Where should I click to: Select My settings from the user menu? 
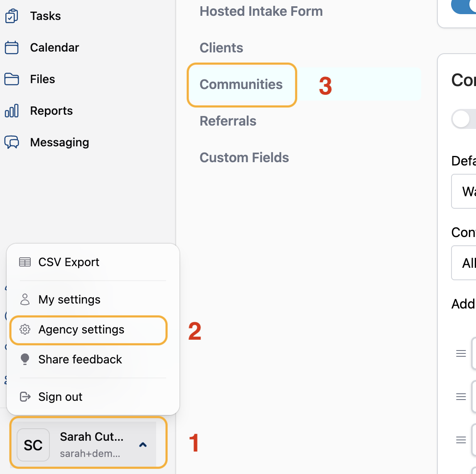pos(69,300)
